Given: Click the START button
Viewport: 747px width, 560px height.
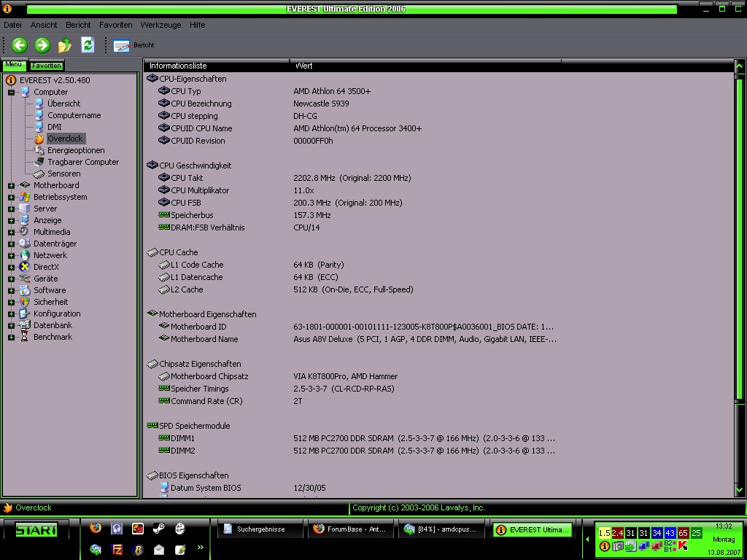Looking at the screenshot, I should [x=36, y=529].
